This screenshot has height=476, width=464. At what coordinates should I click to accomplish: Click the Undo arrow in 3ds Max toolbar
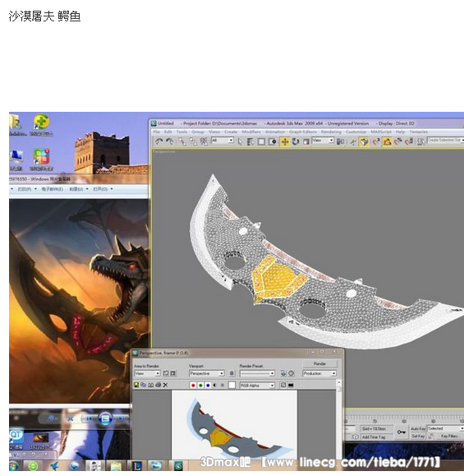[159, 141]
